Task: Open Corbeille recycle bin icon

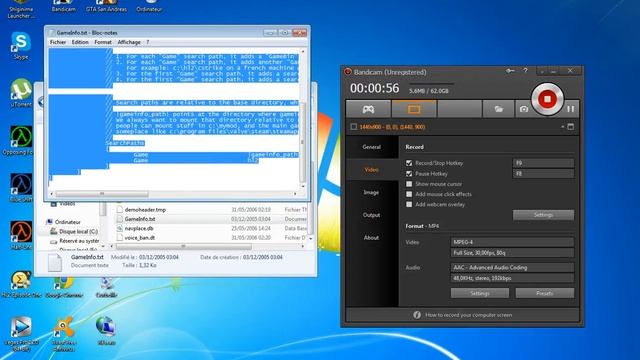Action: pyautogui.click(x=107, y=286)
